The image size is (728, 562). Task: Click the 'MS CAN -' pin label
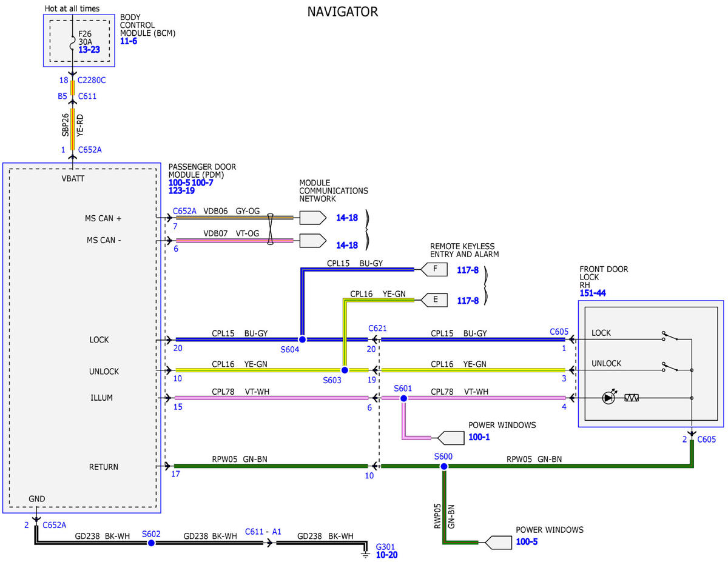point(104,240)
